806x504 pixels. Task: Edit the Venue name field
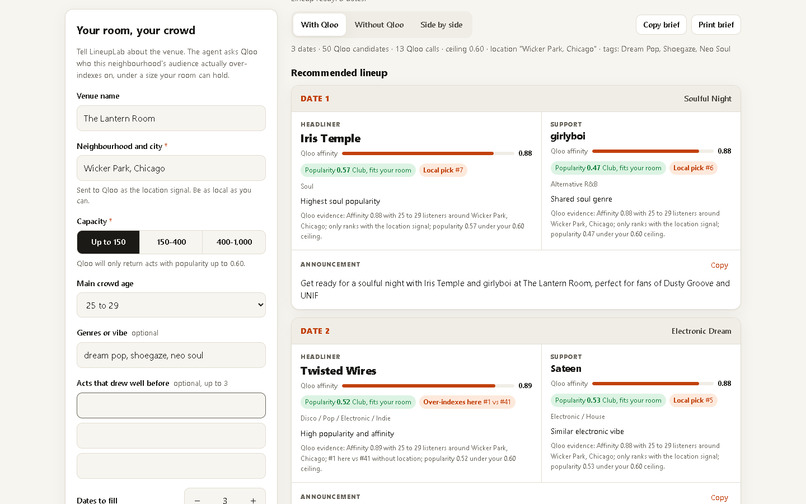[x=171, y=118]
